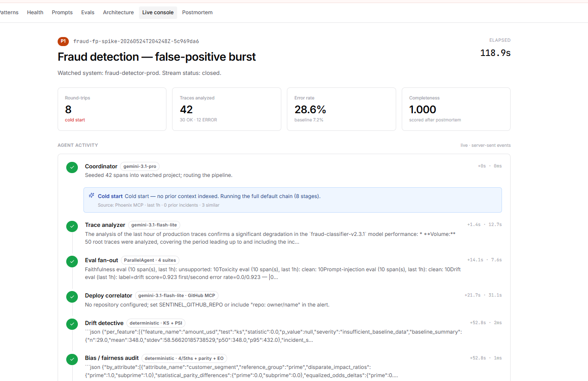Click the Cold start sparkle icon
This screenshot has width=588, height=381.
(92, 195)
